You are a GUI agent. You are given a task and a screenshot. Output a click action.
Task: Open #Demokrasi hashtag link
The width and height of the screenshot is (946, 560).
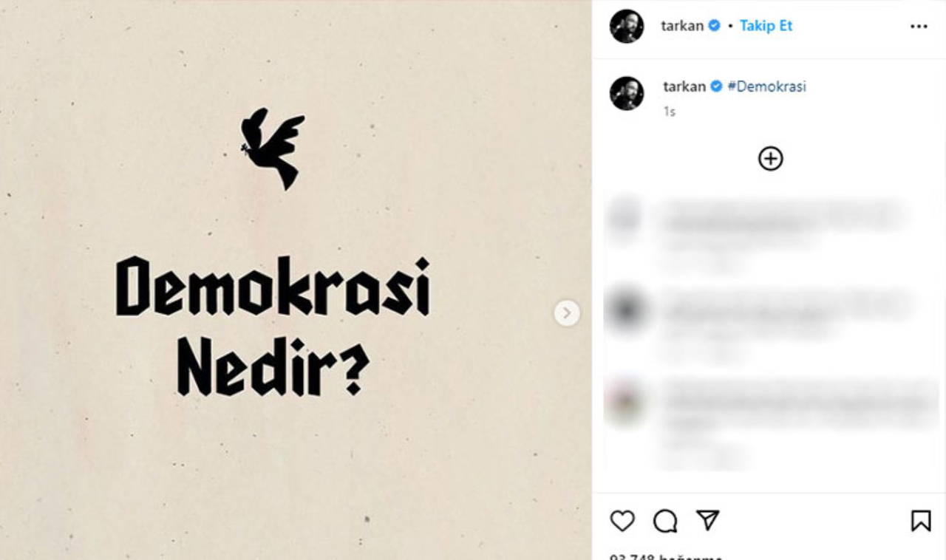(767, 86)
